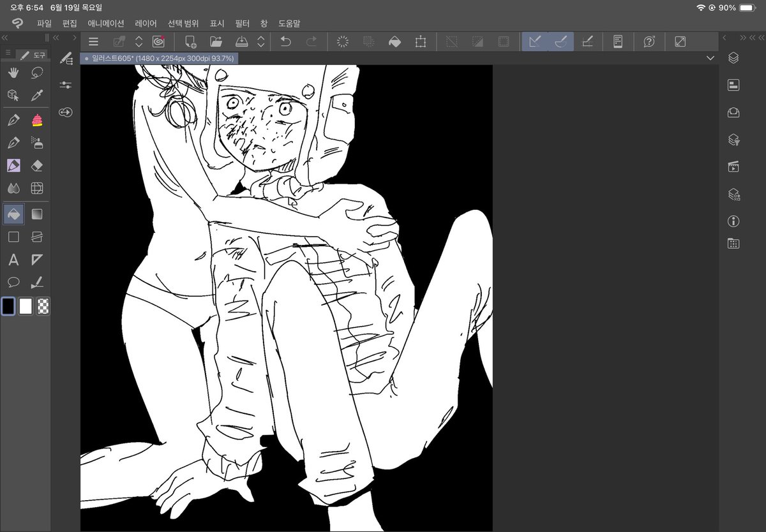The height and width of the screenshot is (532, 766).
Task: Click the Show selection border icon
Action: 504,42
